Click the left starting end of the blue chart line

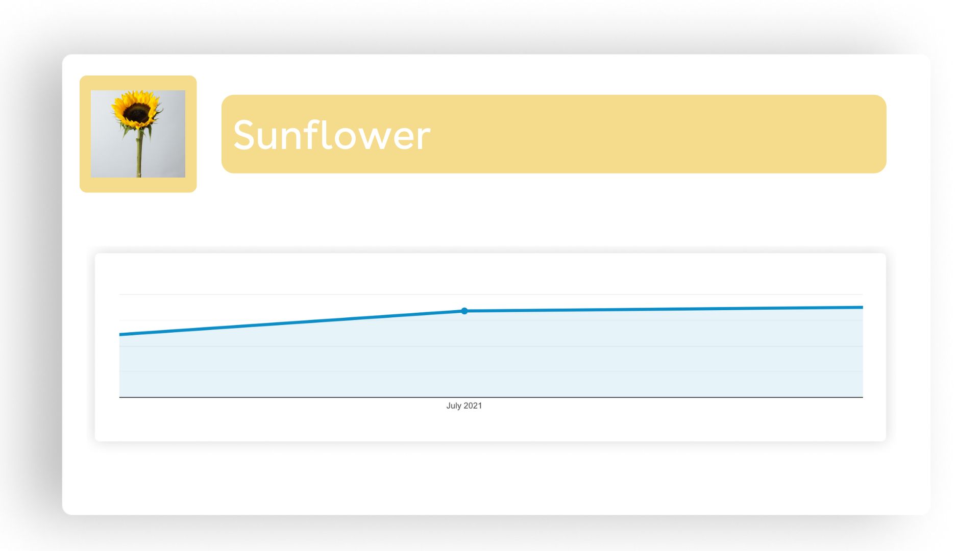click(x=121, y=335)
